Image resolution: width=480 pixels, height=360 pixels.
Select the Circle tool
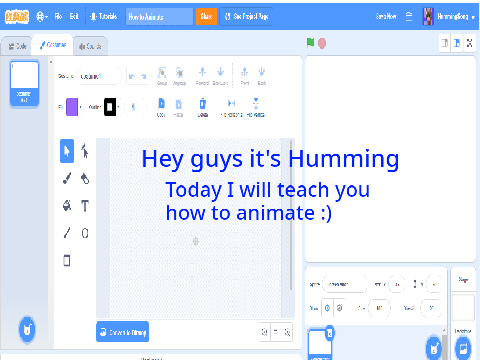tap(85, 233)
